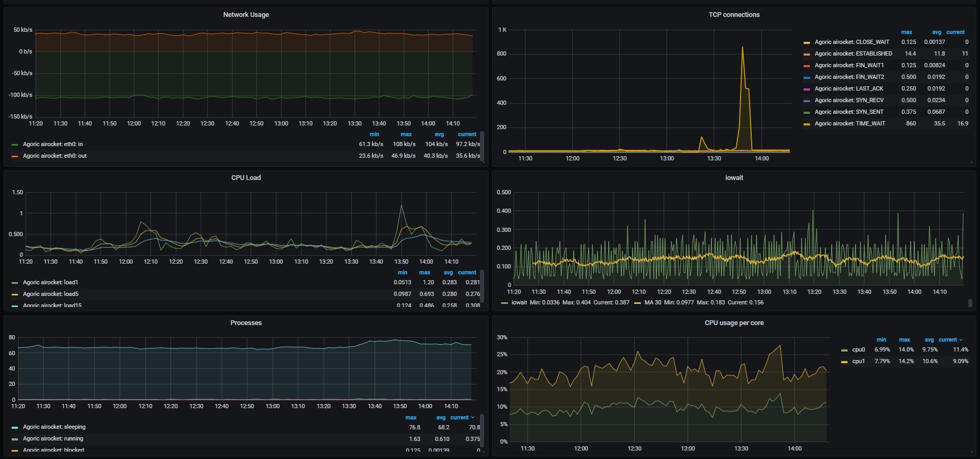Sort TCP connections legend by max
Image resolution: width=980 pixels, height=459 pixels.
tap(906, 32)
